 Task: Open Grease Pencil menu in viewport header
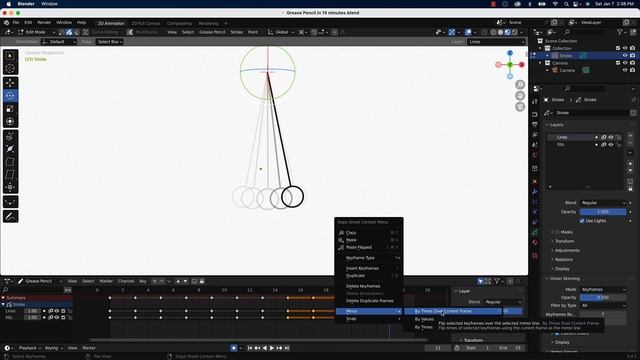pos(212,32)
